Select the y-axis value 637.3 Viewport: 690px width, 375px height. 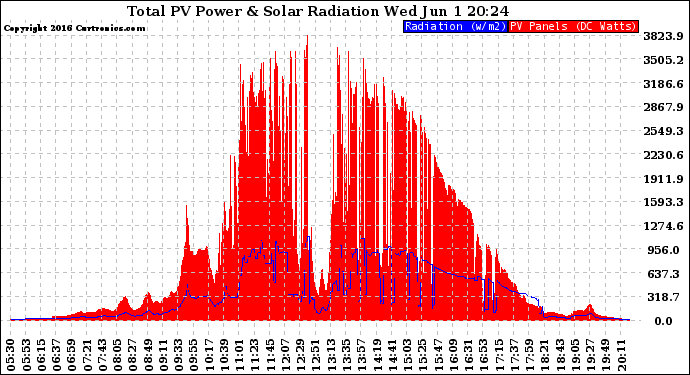coord(663,274)
